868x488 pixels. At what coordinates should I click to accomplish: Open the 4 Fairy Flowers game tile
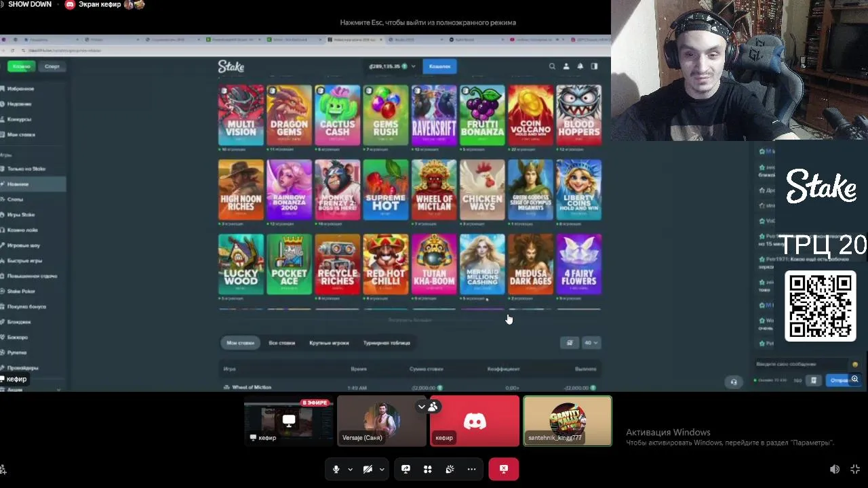pyautogui.click(x=579, y=264)
